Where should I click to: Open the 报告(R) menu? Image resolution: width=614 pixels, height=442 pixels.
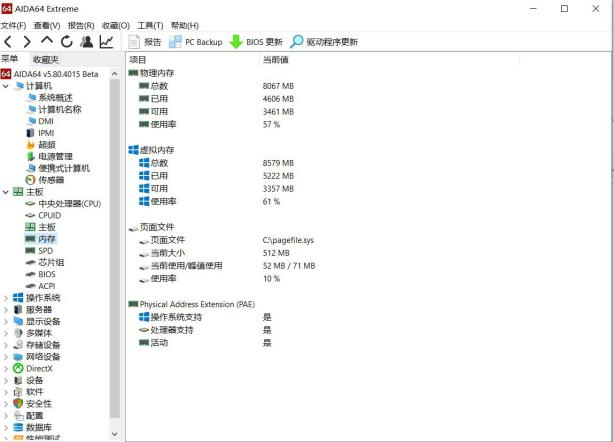coord(81,25)
